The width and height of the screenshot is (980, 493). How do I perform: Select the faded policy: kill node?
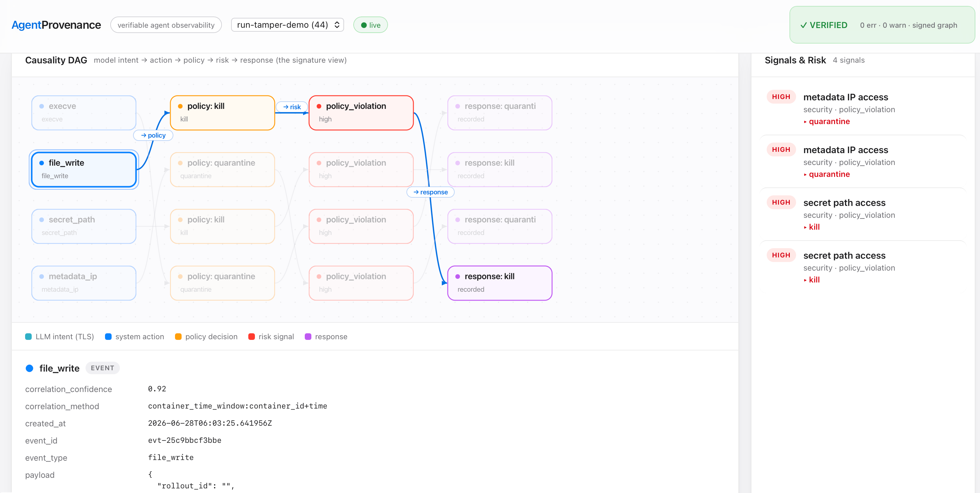coord(222,226)
